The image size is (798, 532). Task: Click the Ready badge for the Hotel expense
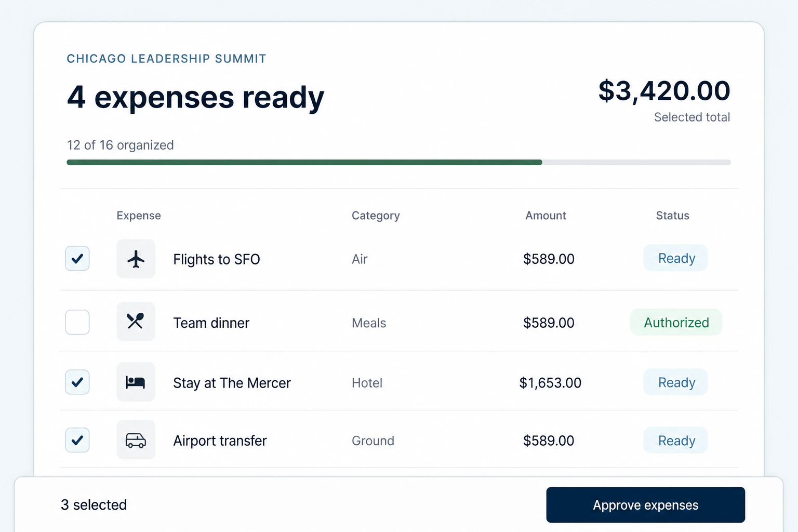pyautogui.click(x=676, y=382)
